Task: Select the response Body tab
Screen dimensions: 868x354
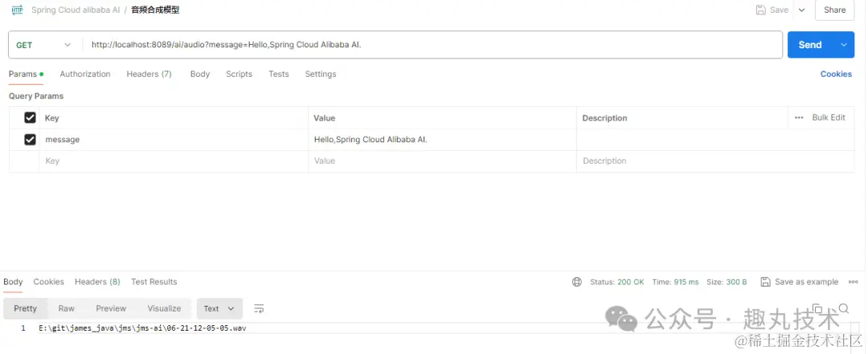Action: click(x=14, y=282)
